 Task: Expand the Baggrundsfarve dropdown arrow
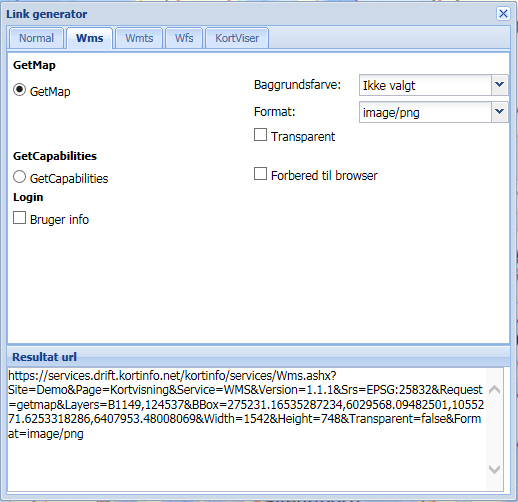point(499,85)
